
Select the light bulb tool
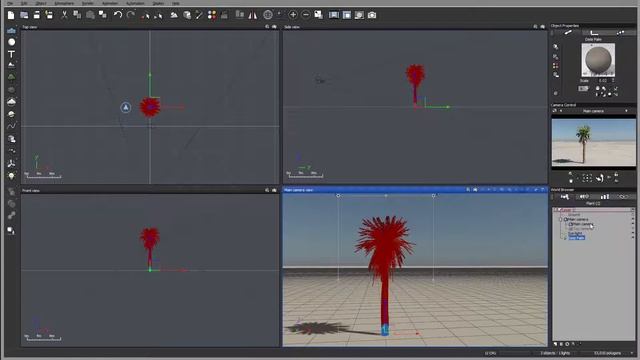click(x=11, y=176)
